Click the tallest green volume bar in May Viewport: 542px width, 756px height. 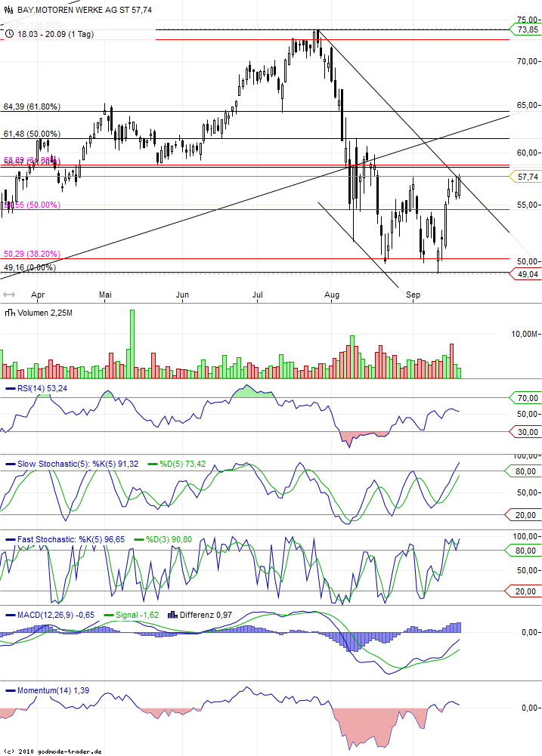point(132,344)
